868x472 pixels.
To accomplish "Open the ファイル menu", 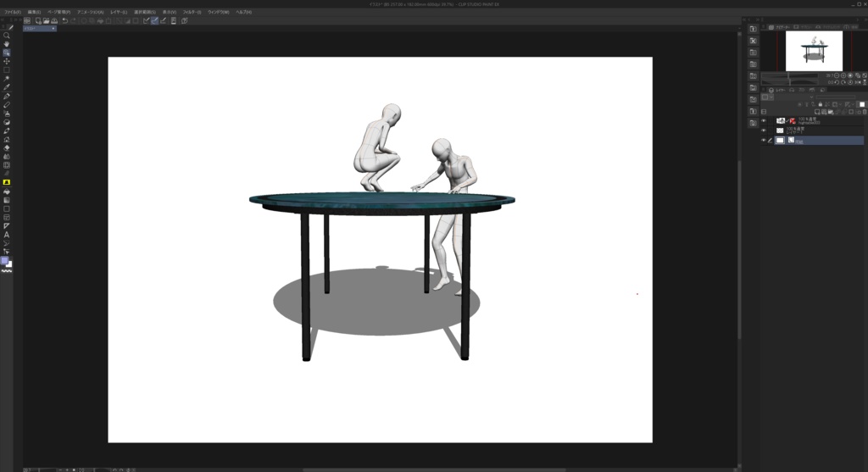I will click(13, 12).
